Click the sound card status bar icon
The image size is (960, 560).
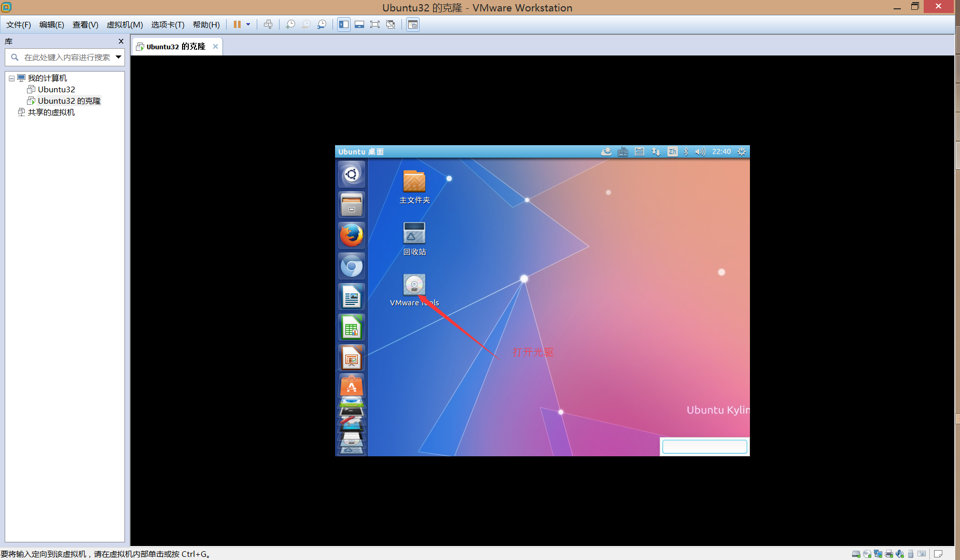click(x=900, y=554)
